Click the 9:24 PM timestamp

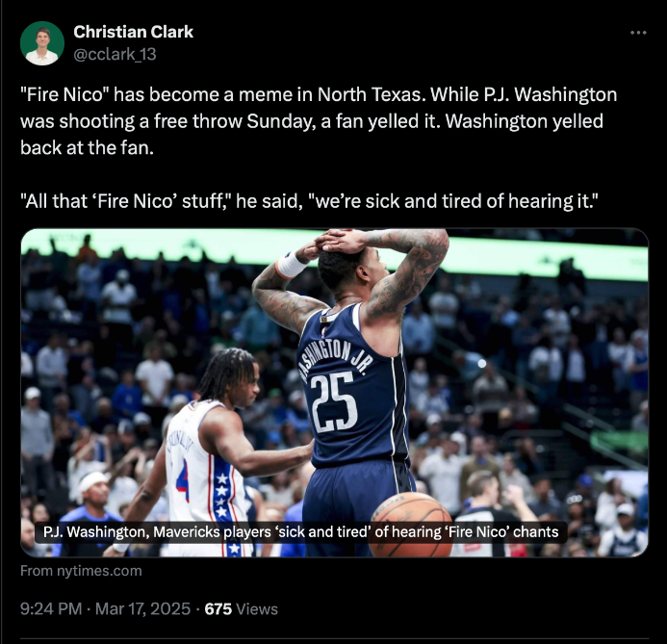51,608
